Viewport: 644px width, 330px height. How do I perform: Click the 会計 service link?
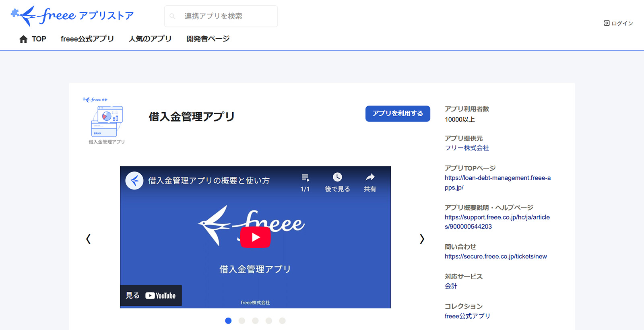tap(451, 286)
